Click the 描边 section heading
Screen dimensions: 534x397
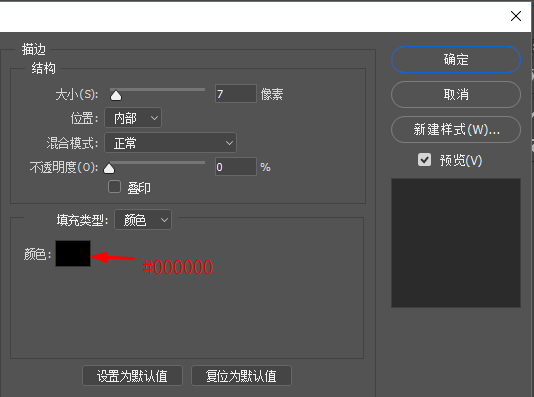pos(33,49)
